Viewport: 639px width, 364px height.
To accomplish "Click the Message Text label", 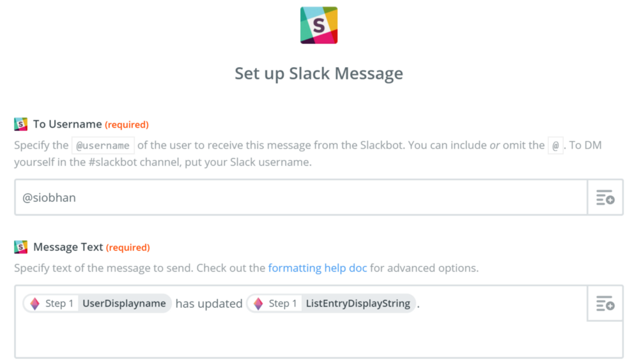I will click(x=68, y=247).
